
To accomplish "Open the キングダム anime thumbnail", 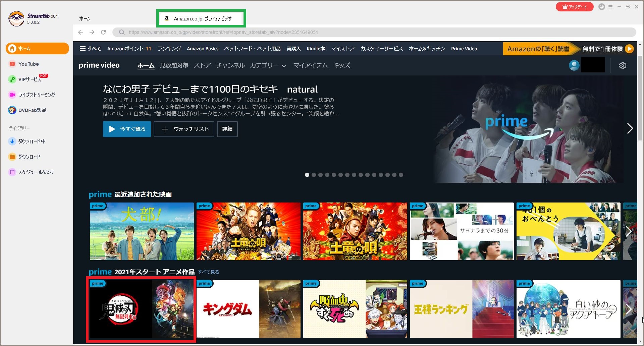I will [249, 309].
